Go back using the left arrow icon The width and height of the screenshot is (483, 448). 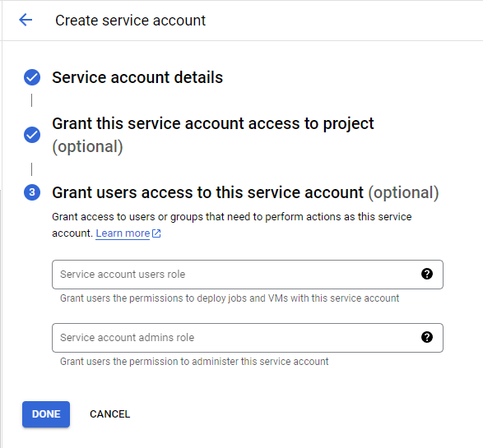(x=26, y=20)
